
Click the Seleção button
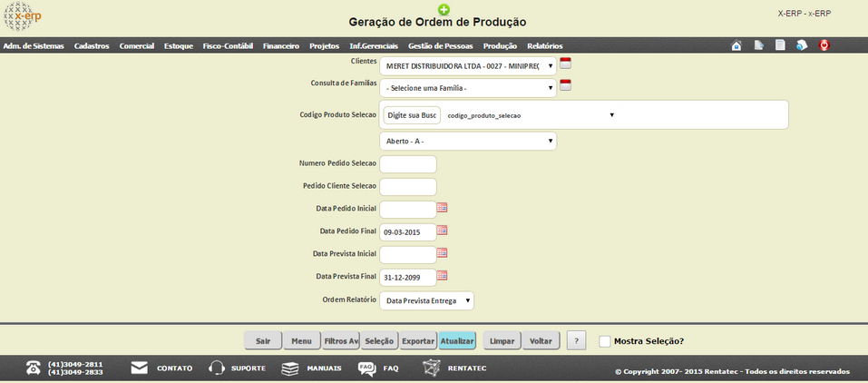[379, 341]
